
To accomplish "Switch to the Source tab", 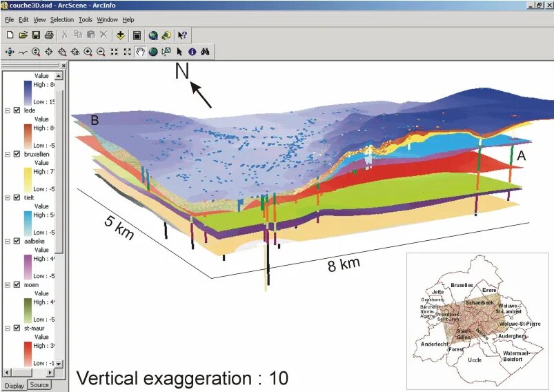I will pos(39,384).
